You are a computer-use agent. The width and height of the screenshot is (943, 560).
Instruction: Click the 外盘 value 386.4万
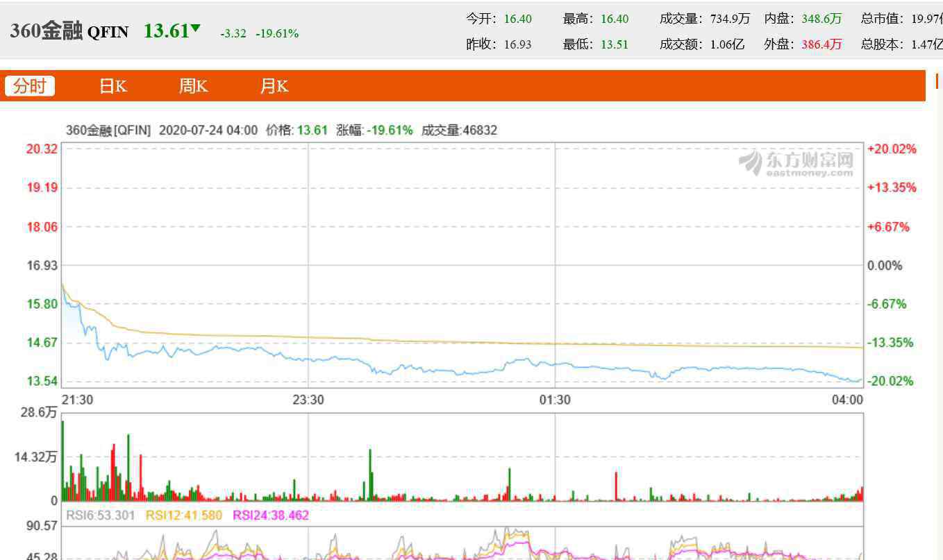(821, 44)
